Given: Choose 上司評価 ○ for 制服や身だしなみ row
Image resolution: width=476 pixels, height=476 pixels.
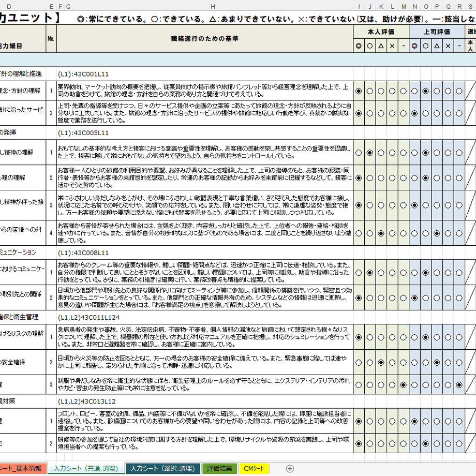Looking at the screenshot, I should [426, 385].
